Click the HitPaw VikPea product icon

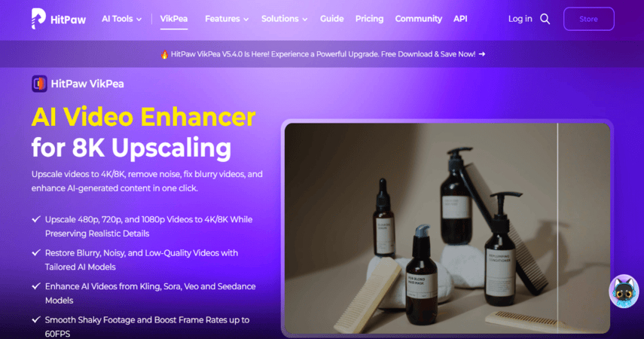39,84
